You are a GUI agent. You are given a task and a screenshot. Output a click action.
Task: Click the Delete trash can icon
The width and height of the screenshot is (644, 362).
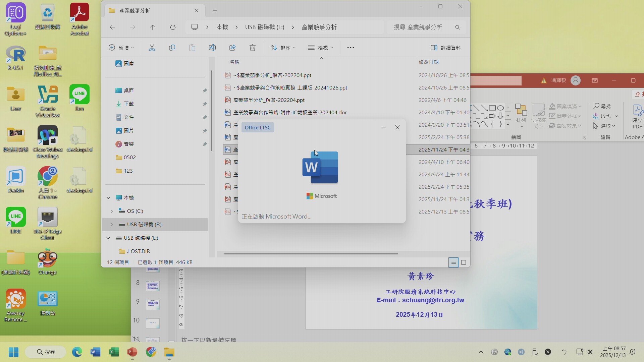253,48
